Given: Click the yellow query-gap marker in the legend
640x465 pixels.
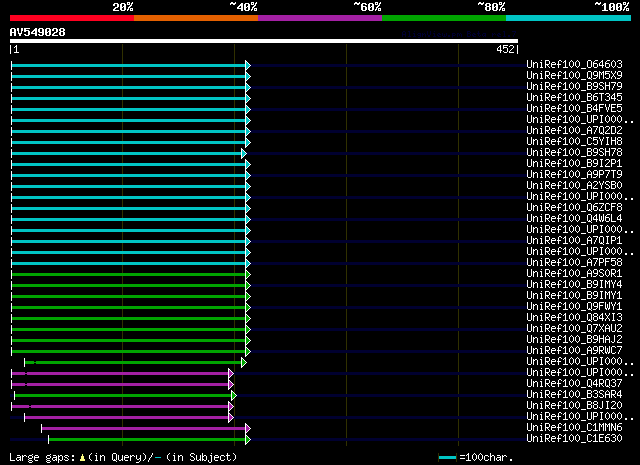Looking at the screenshot, I should pyautogui.click(x=82, y=458).
